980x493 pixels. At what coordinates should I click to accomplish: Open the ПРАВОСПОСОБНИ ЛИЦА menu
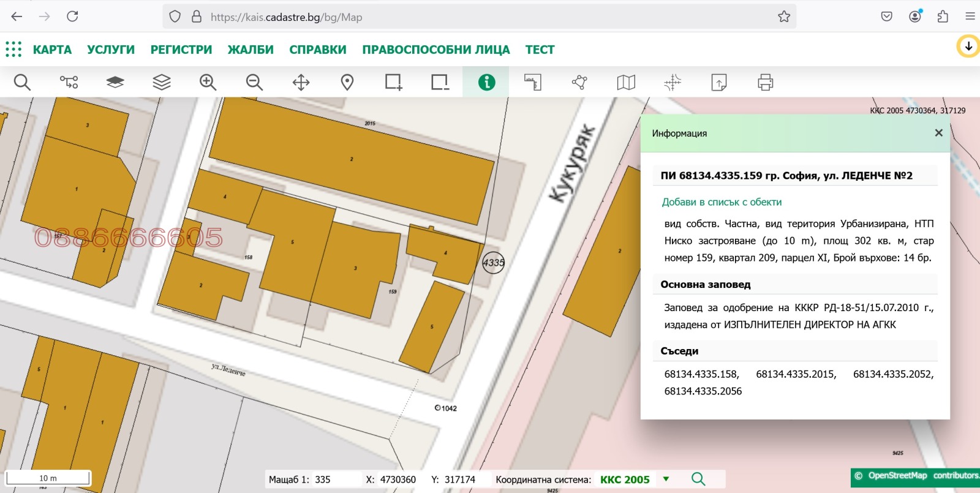[x=435, y=50]
